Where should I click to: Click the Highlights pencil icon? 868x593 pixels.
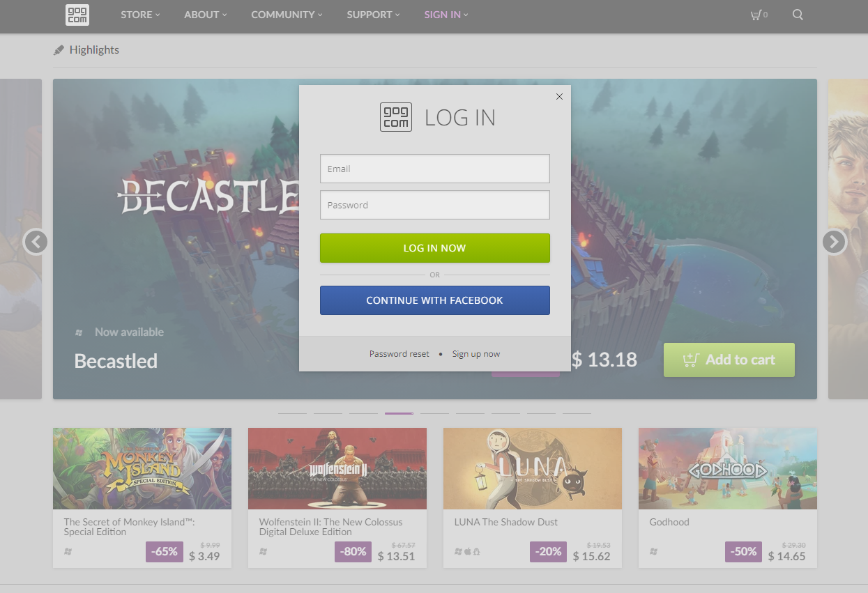[x=59, y=50]
